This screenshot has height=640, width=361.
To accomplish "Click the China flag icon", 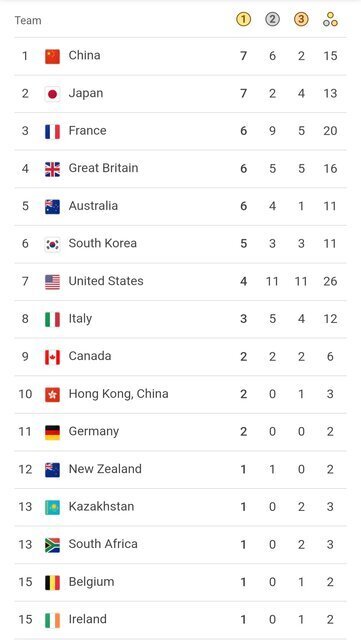I will 52,56.
